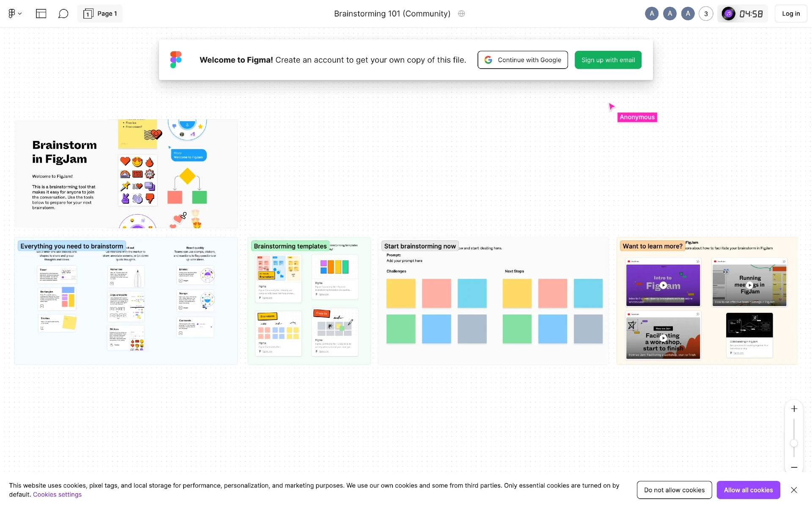Click the Figma logo icon in welcome banner
This screenshot has width=812, height=508.
pyautogui.click(x=176, y=59)
